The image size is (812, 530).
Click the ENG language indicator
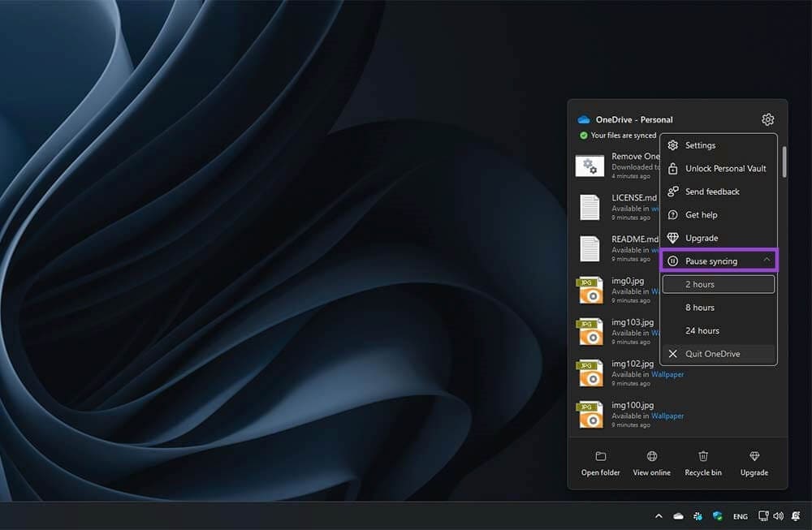pos(740,516)
